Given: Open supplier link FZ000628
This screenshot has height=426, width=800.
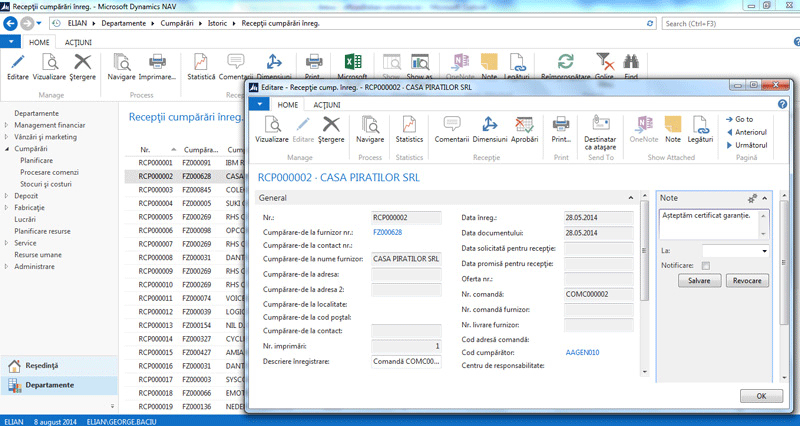Looking at the screenshot, I should (387, 232).
